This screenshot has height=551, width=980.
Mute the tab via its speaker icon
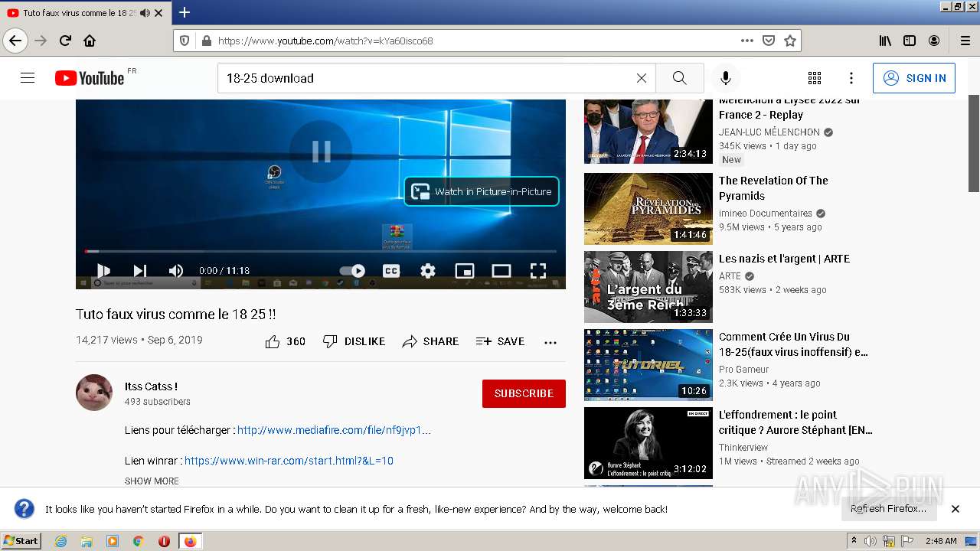click(x=145, y=13)
